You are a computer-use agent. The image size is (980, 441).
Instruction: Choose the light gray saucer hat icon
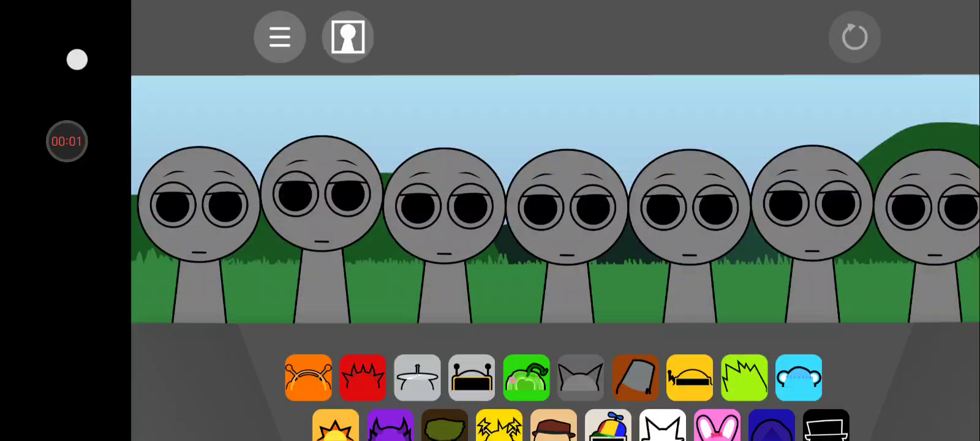[417, 377]
